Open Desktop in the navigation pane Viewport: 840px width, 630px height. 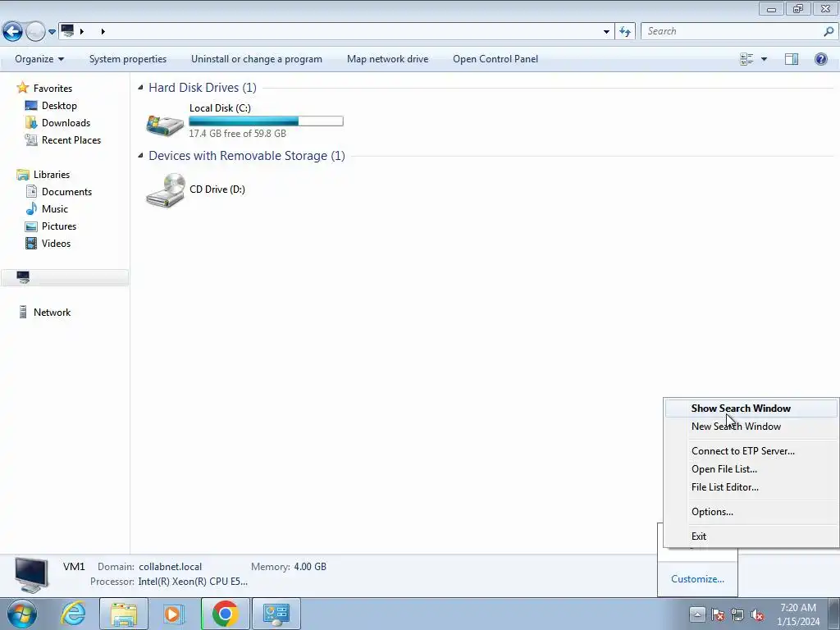59,106
